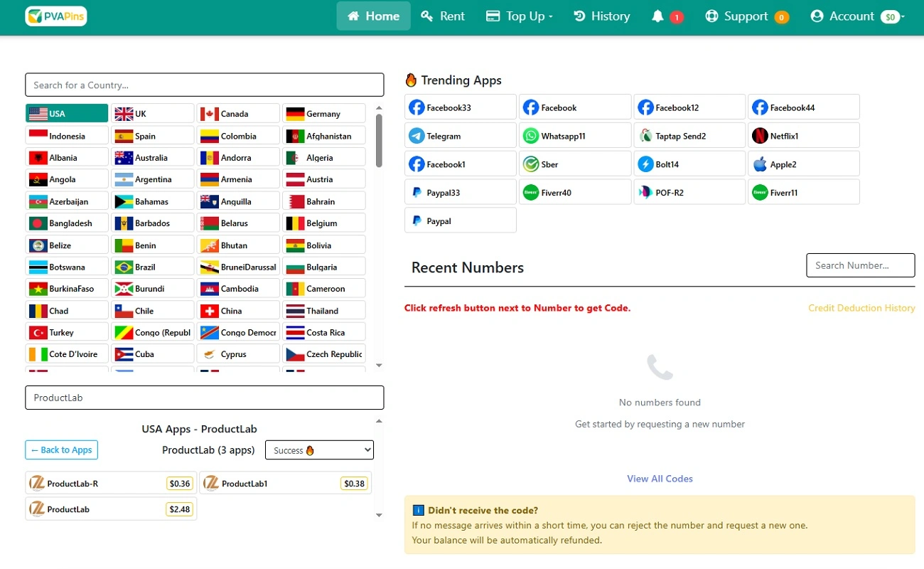The width and height of the screenshot is (924, 569).
Task: Choose Indonesia from the country list
Action: [67, 136]
